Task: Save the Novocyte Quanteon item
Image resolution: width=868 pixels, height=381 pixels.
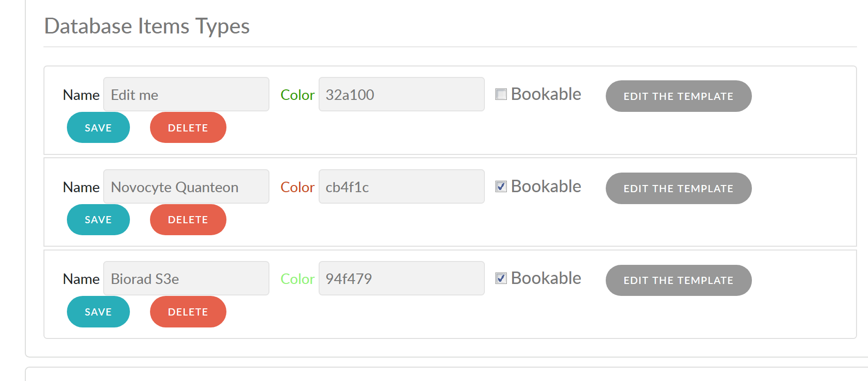Action: 98,219
